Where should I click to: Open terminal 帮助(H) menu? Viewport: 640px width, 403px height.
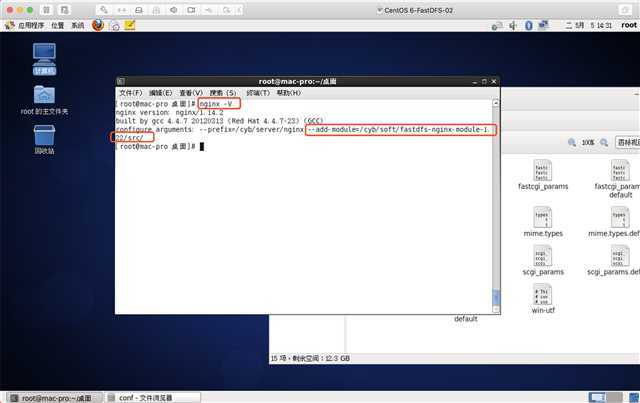[289, 93]
